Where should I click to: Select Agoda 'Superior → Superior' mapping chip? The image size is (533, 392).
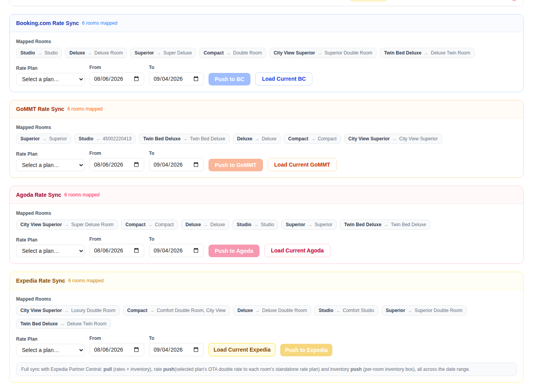(309, 225)
